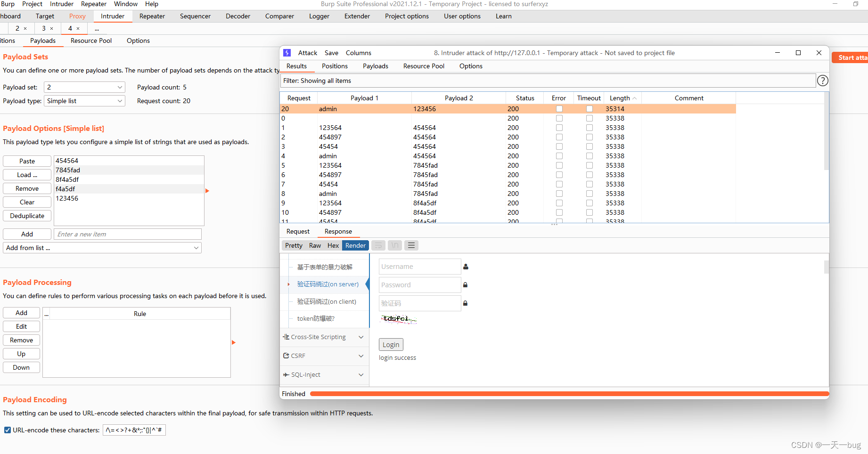
Task: Click the Login button in rendered page
Action: tap(391, 344)
